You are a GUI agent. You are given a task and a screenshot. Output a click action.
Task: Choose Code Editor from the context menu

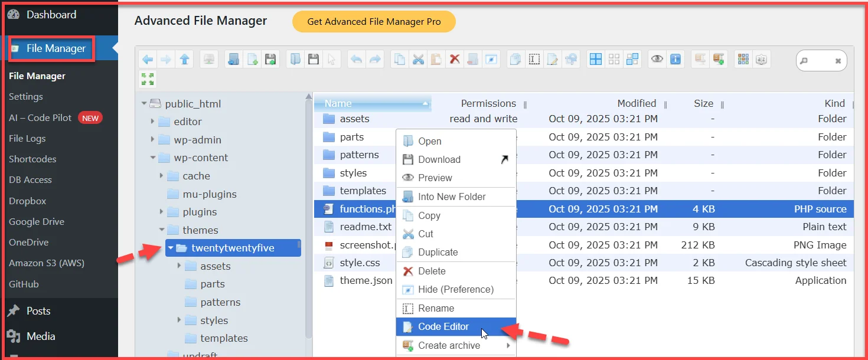tap(443, 326)
